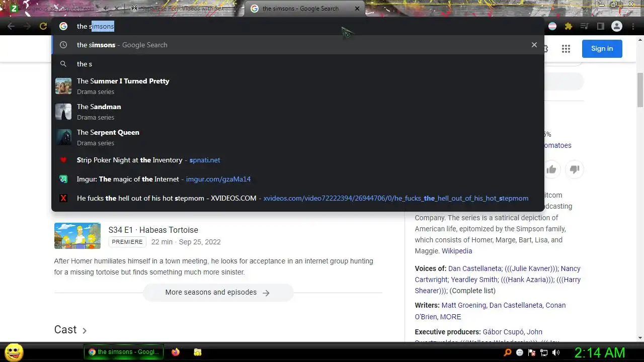Mute the first tab's speaker icon
This screenshot has width=644, height=362.
point(106,9)
